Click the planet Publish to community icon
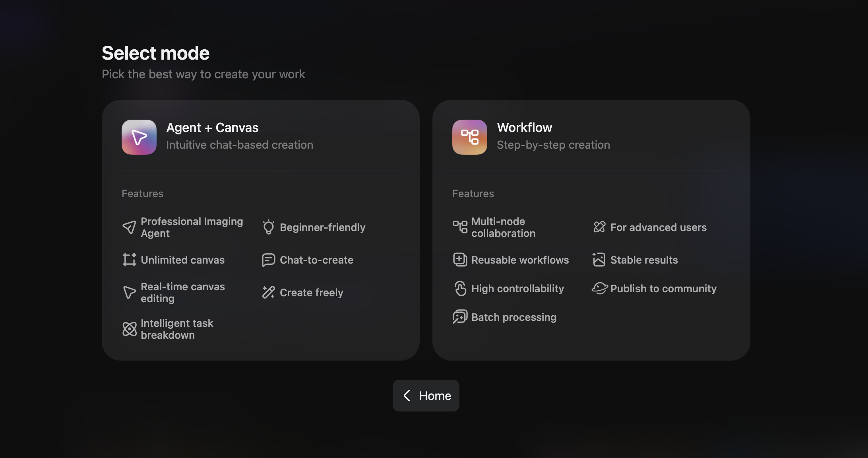The width and height of the screenshot is (868, 458). tap(600, 289)
